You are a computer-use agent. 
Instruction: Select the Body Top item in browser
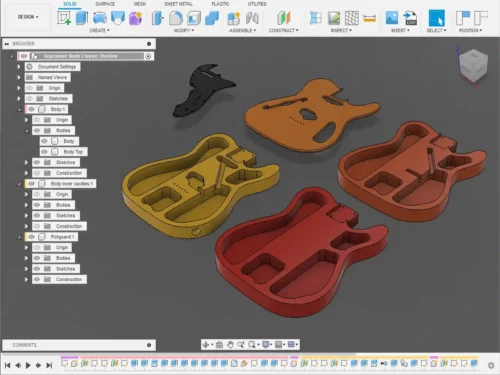pos(73,152)
